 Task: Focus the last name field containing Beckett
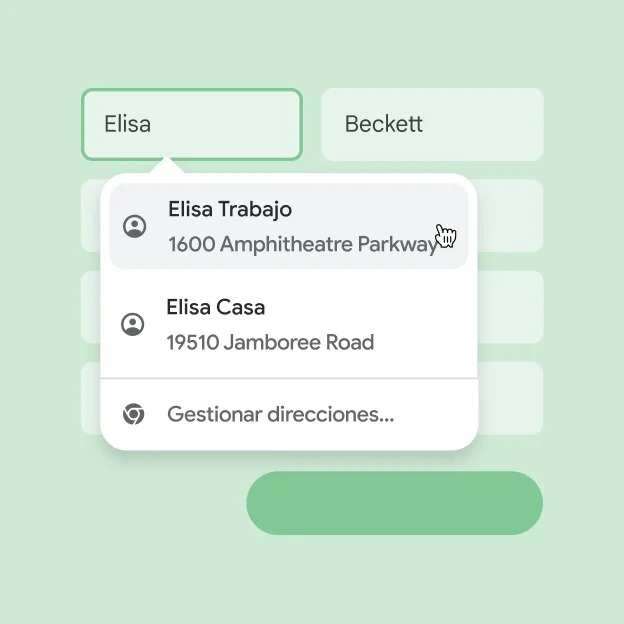click(432, 124)
